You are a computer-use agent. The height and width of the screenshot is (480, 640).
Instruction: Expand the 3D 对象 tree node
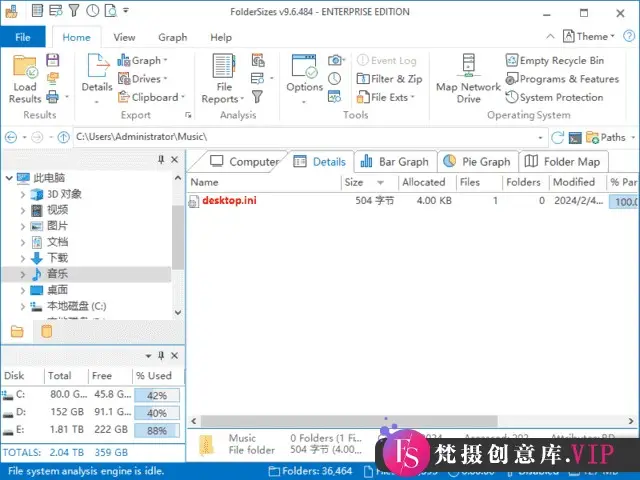click(x=23, y=194)
